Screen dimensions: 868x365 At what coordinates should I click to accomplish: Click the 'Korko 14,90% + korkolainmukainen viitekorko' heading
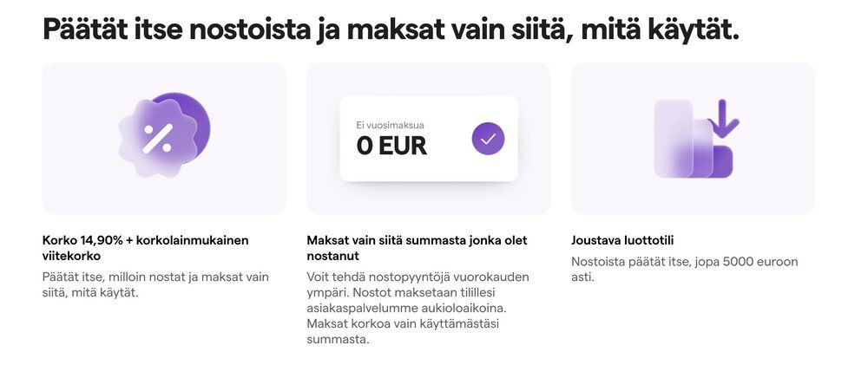point(145,248)
